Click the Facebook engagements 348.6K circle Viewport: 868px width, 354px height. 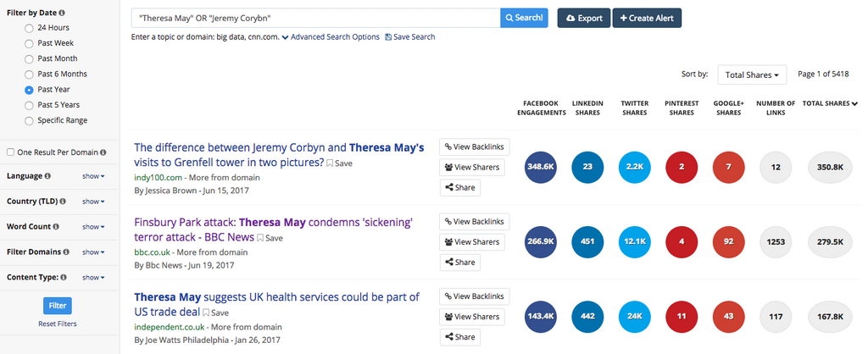coord(540,167)
